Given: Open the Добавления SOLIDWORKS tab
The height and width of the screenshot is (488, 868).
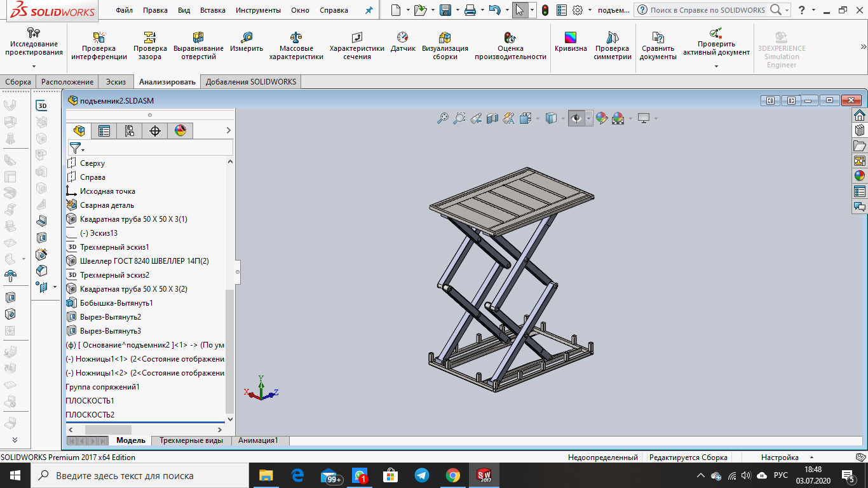Looking at the screenshot, I should pos(251,81).
